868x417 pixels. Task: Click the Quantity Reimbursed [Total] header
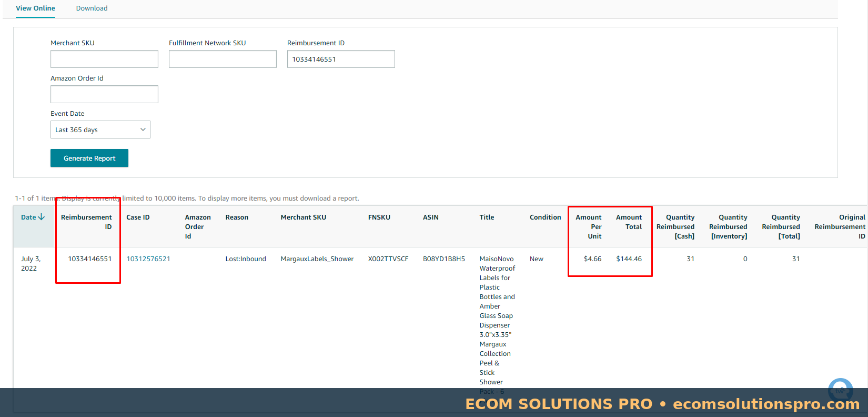(781, 226)
